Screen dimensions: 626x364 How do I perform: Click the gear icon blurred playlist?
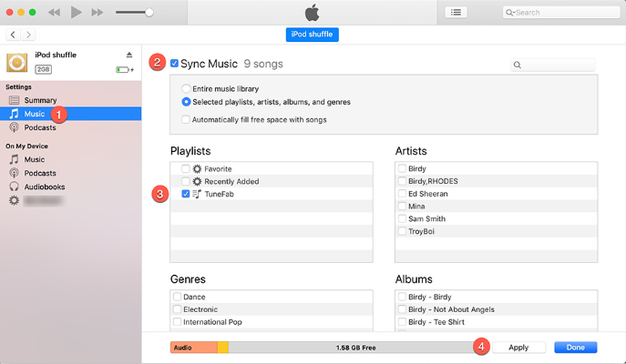[14, 200]
